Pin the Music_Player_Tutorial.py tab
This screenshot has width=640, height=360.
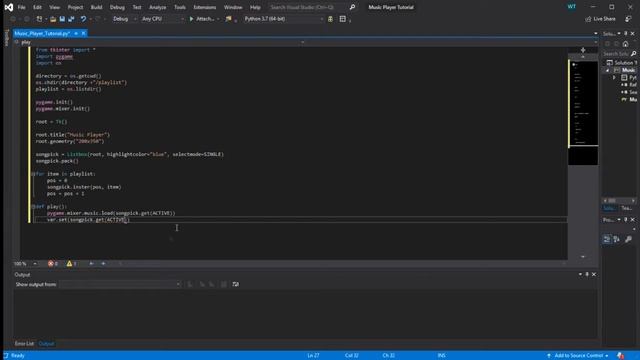(76, 33)
